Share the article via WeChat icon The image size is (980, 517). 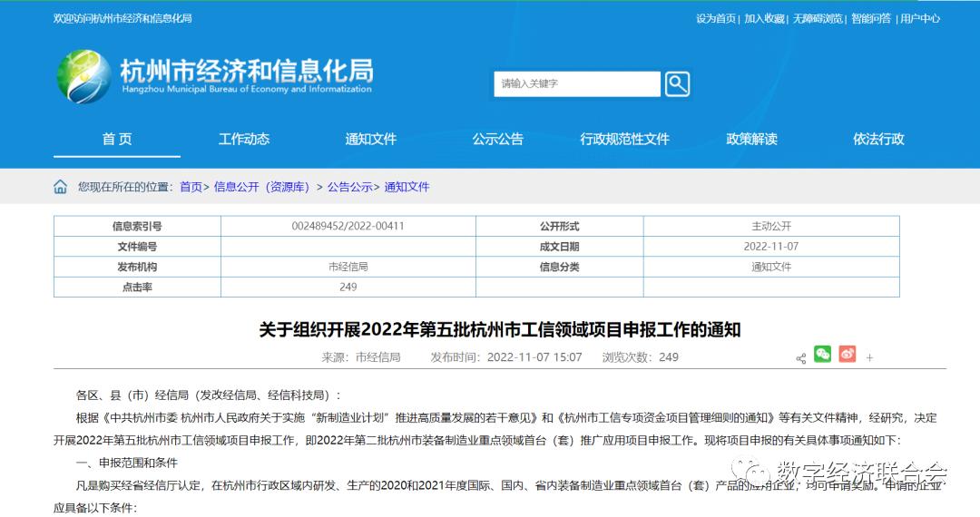(x=822, y=355)
